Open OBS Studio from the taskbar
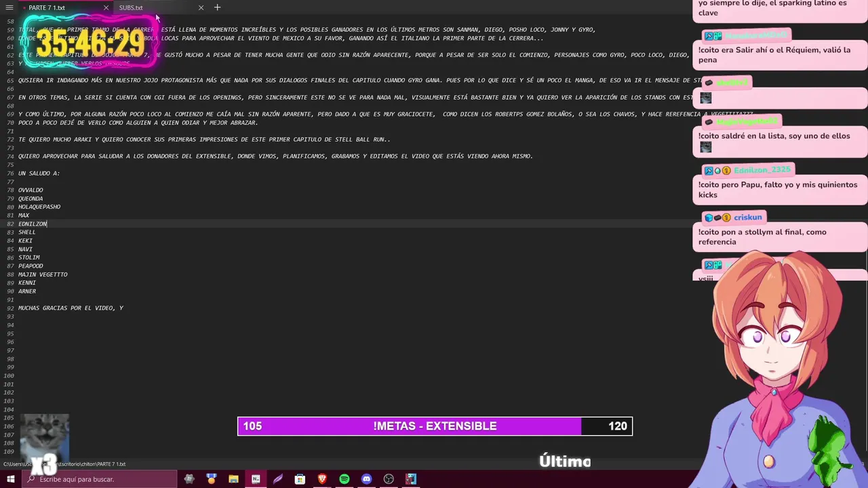Screen dimensions: 868x488 point(389,479)
